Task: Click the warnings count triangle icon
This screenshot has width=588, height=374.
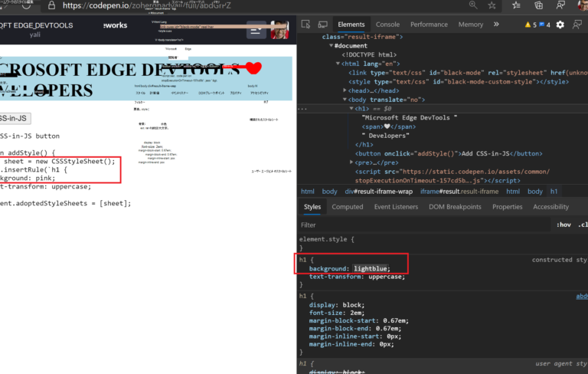Action: pos(528,25)
